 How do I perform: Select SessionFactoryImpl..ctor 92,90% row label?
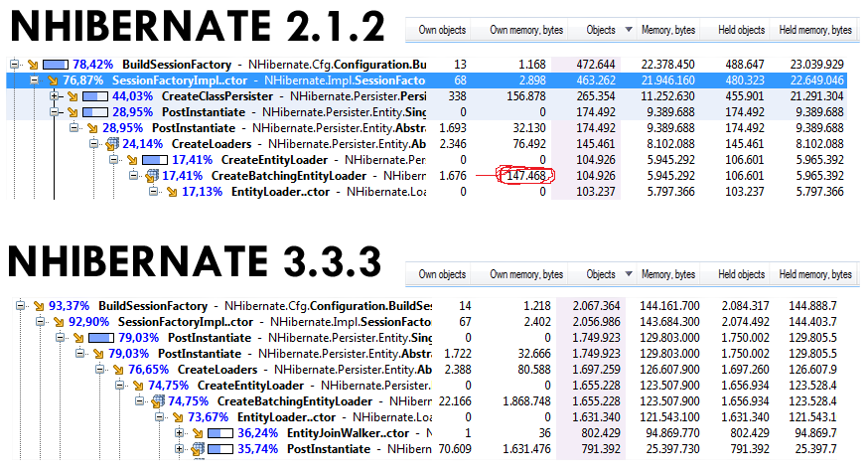pyautogui.click(x=186, y=322)
